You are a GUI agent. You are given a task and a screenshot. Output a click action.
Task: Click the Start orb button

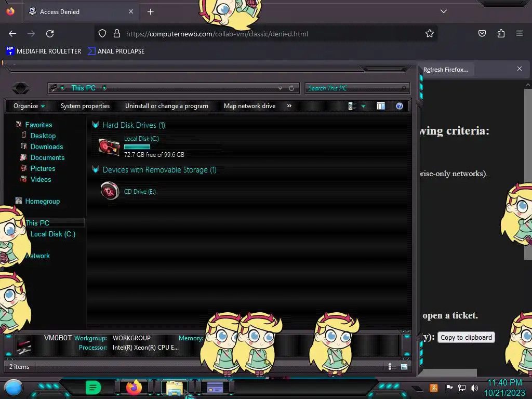[x=14, y=388]
